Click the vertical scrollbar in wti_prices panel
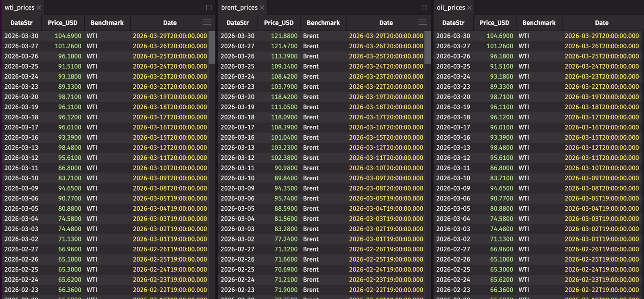This screenshot has height=299, width=644. click(212, 47)
